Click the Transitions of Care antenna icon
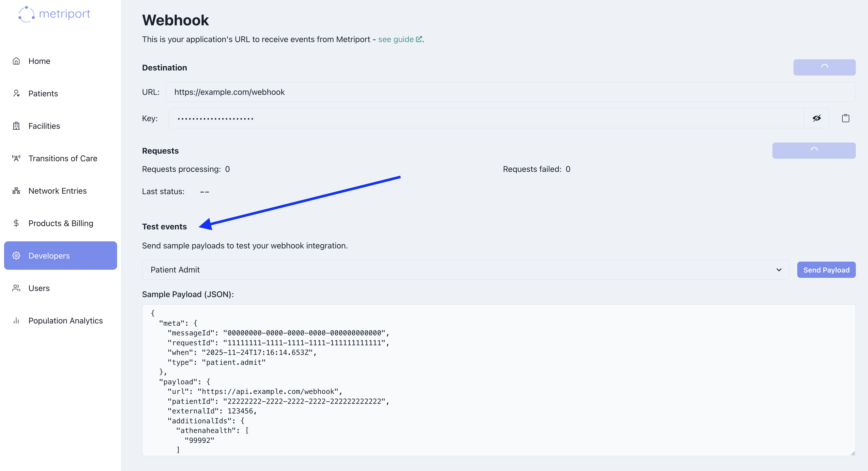Viewport: 868px width, 471px height. click(x=16, y=158)
